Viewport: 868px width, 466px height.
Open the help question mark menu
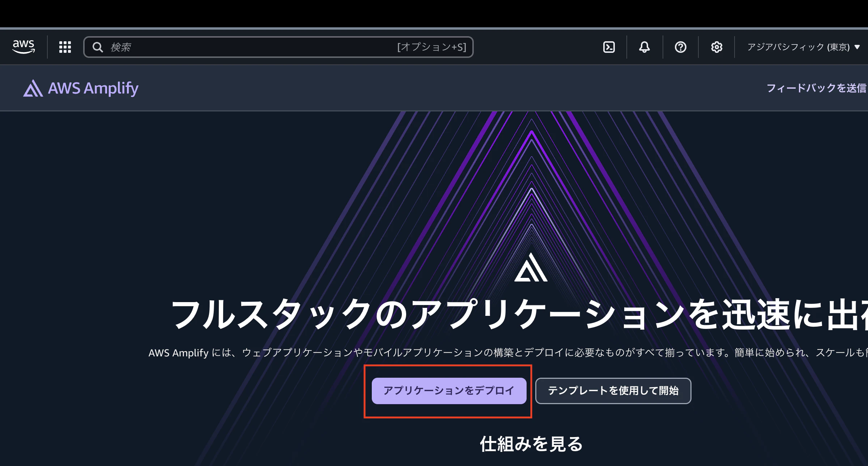(x=681, y=47)
